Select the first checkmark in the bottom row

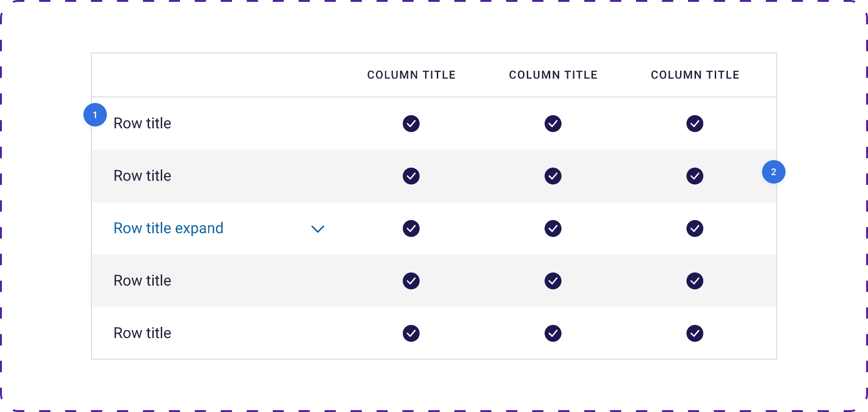point(411,333)
